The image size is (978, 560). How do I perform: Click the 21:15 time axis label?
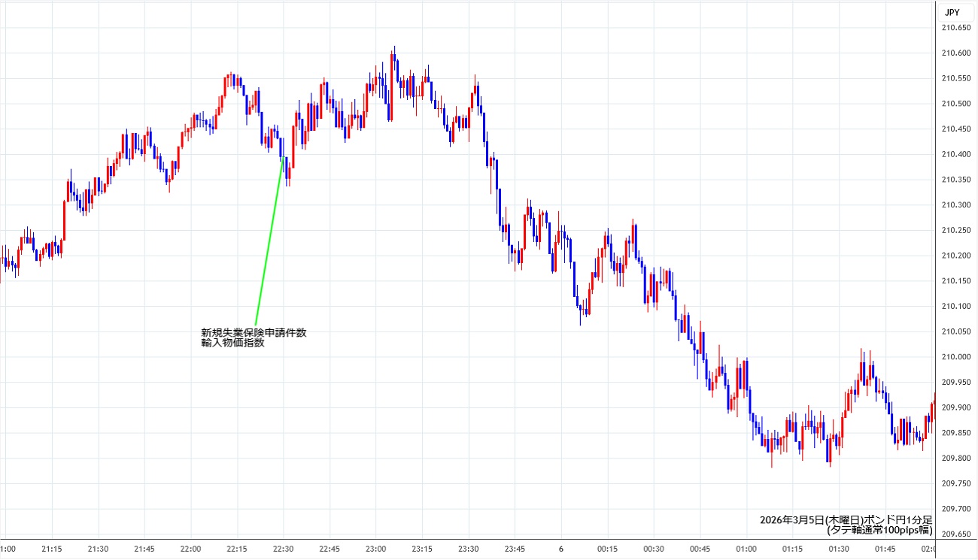coord(53,549)
